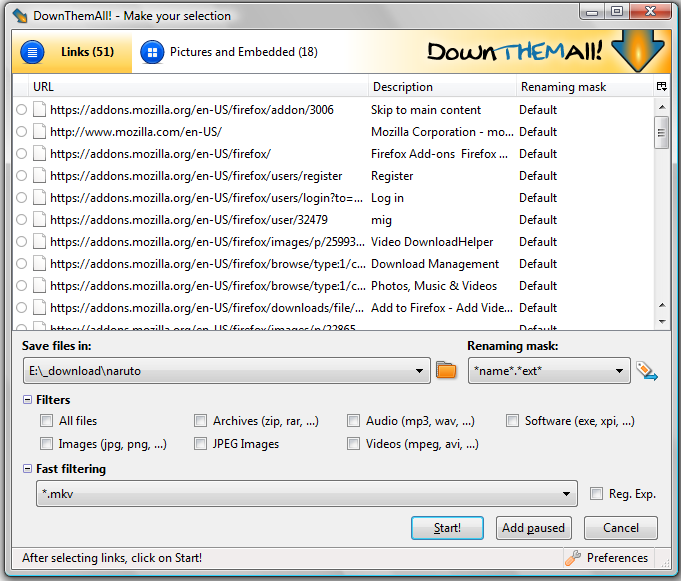
Task: Select the radio for users/register link
Action: click(x=21, y=175)
